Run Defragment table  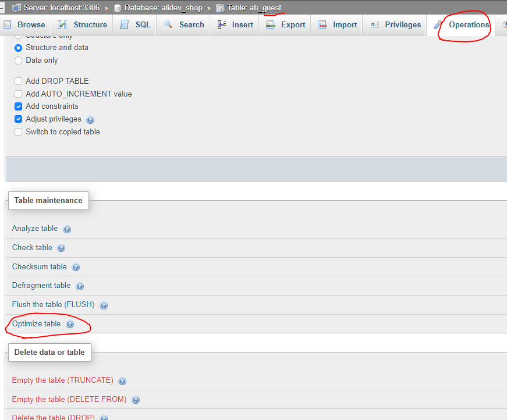click(41, 286)
